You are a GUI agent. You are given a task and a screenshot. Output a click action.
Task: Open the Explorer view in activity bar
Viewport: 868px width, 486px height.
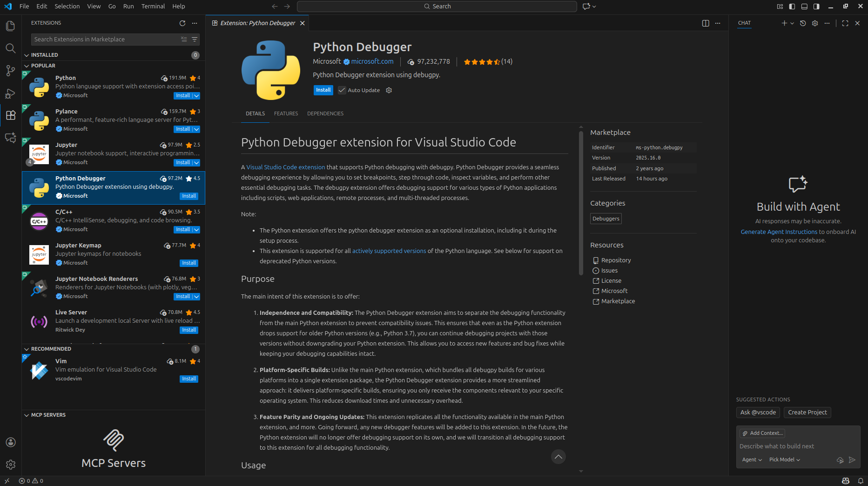[x=10, y=26]
